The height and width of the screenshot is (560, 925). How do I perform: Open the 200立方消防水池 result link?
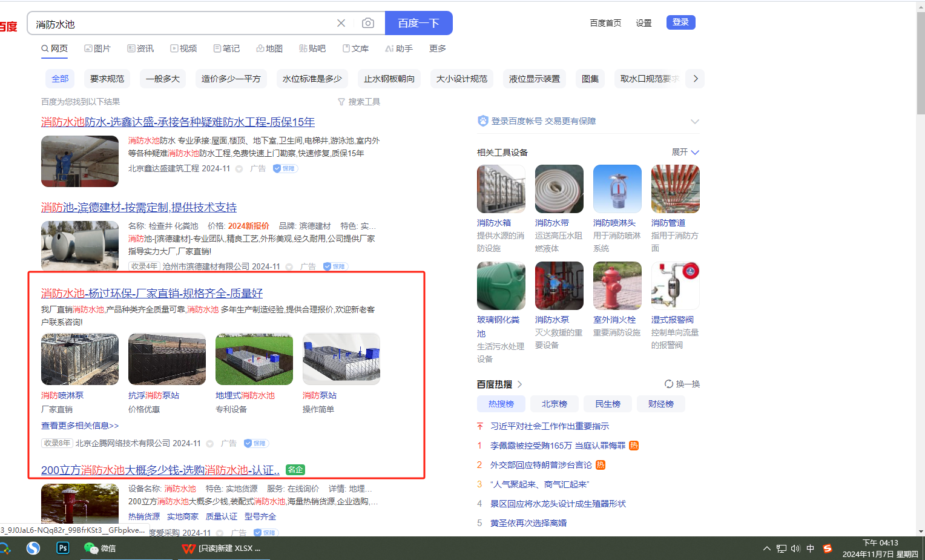click(x=160, y=470)
